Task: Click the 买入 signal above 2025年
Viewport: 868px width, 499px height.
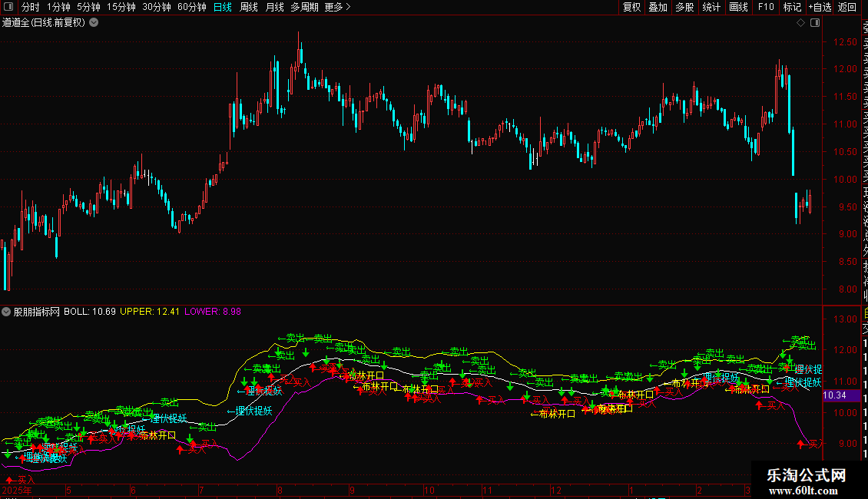Action: 21,480
